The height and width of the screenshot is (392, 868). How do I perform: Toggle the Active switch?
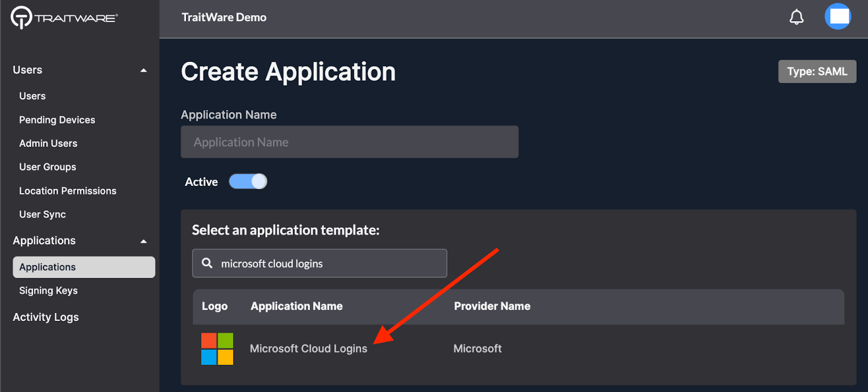[x=248, y=181]
